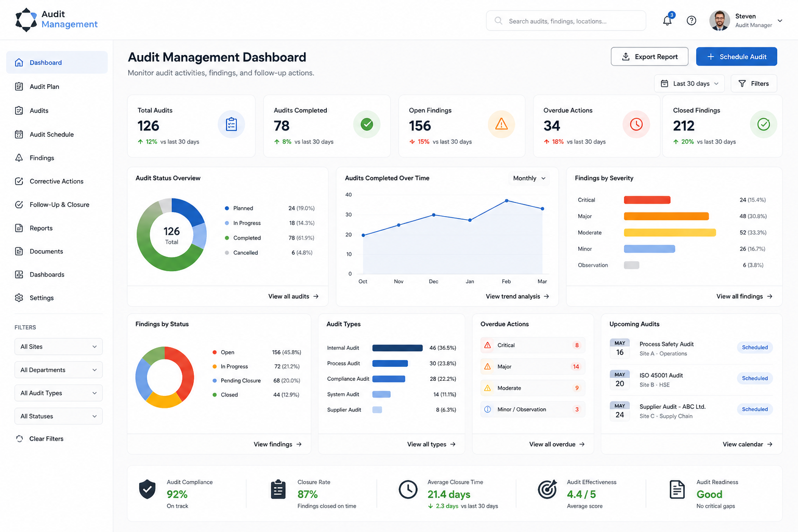The width and height of the screenshot is (798, 532).
Task: Click the Audit Compliance shield icon
Action: (148, 489)
